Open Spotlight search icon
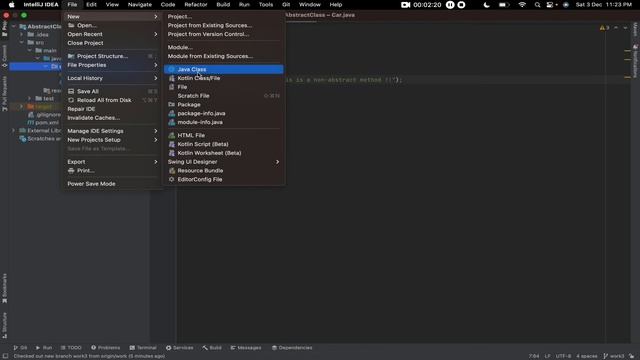 tap(538, 5)
